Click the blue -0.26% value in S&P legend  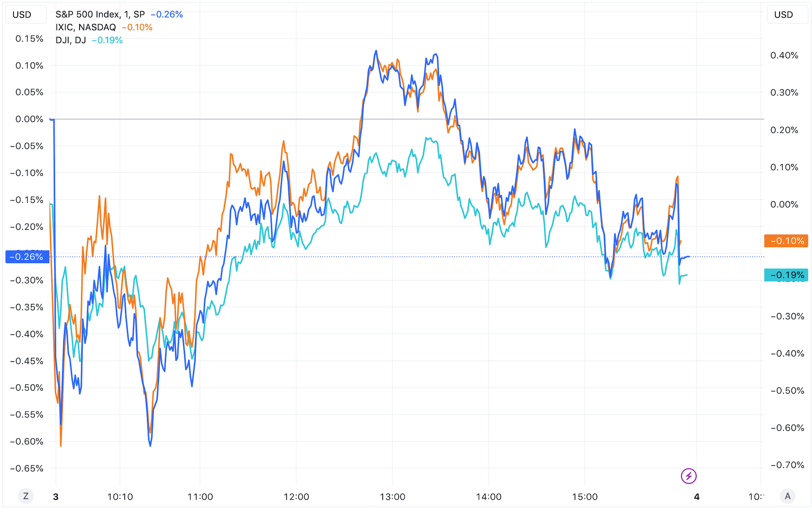pyautogui.click(x=167, y=15)
